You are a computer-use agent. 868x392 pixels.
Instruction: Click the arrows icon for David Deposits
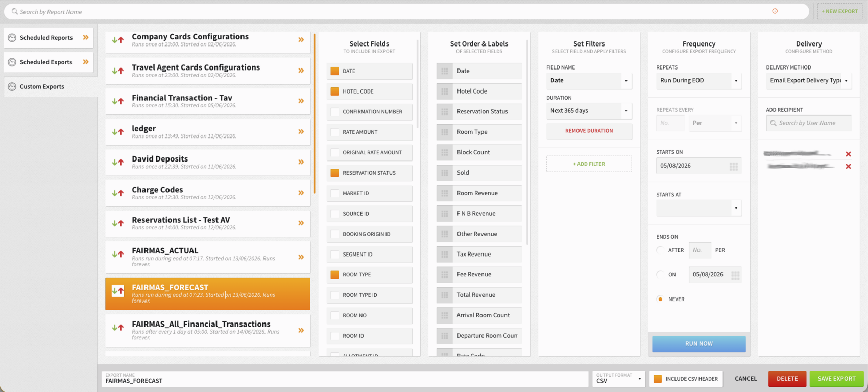pos(118,162)
